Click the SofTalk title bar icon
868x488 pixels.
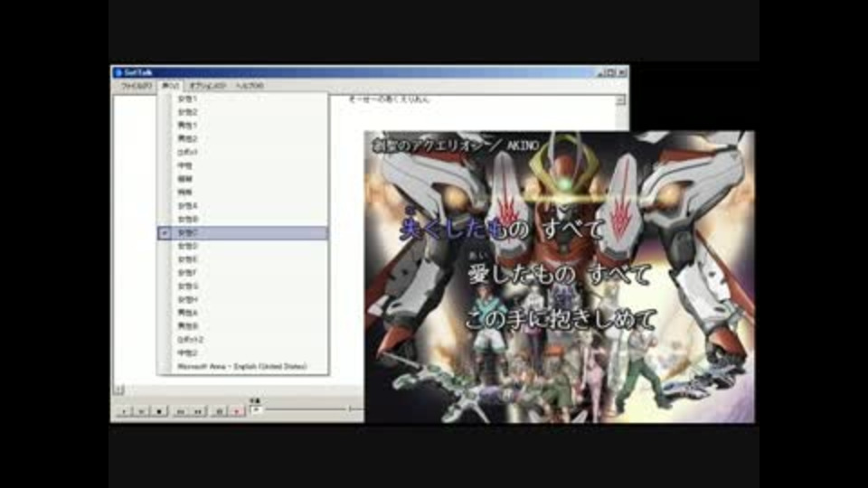click(x=118, y=72)
